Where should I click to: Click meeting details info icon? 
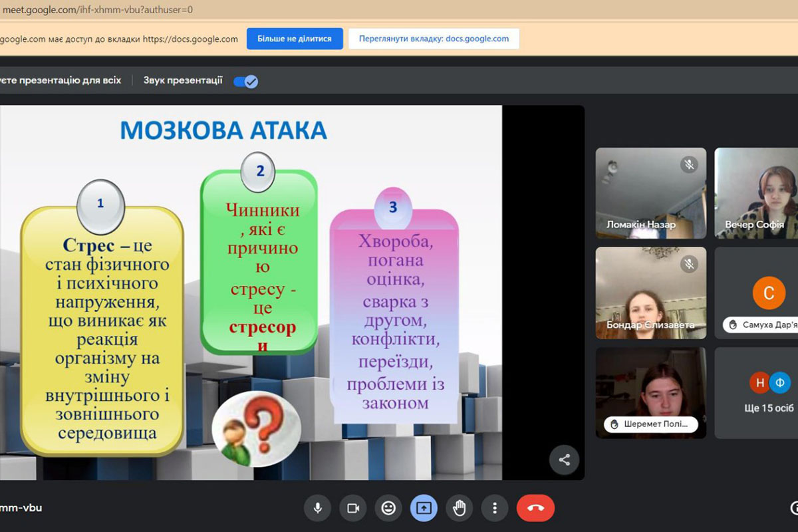pos(795,509)
